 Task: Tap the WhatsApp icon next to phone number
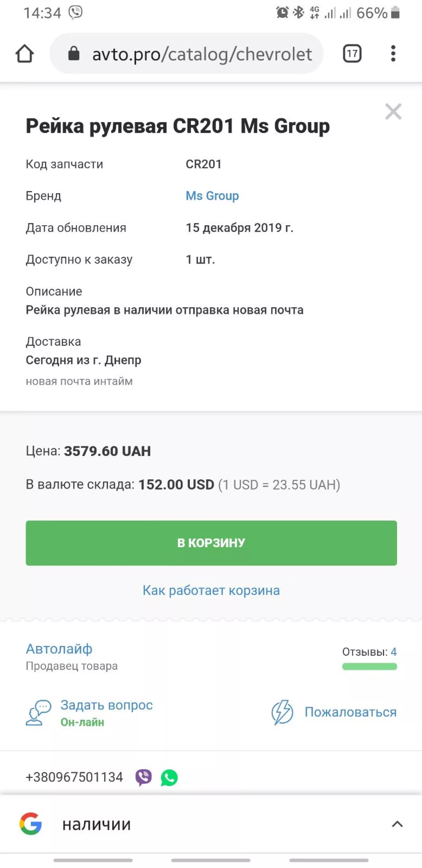coord(169,778)
